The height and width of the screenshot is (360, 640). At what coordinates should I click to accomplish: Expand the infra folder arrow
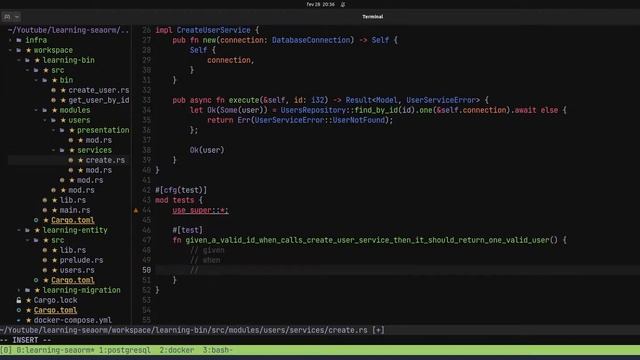pyautogui.click(x=10, y=40)
